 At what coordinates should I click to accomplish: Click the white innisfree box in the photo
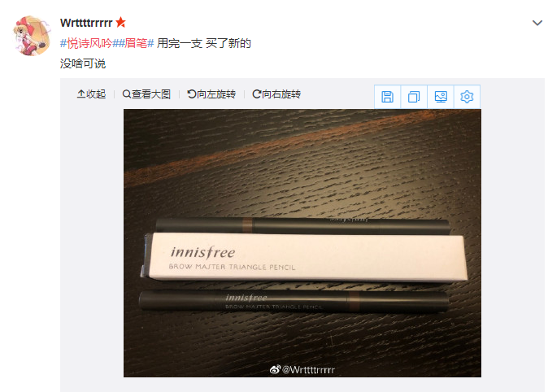coord(306,257)
